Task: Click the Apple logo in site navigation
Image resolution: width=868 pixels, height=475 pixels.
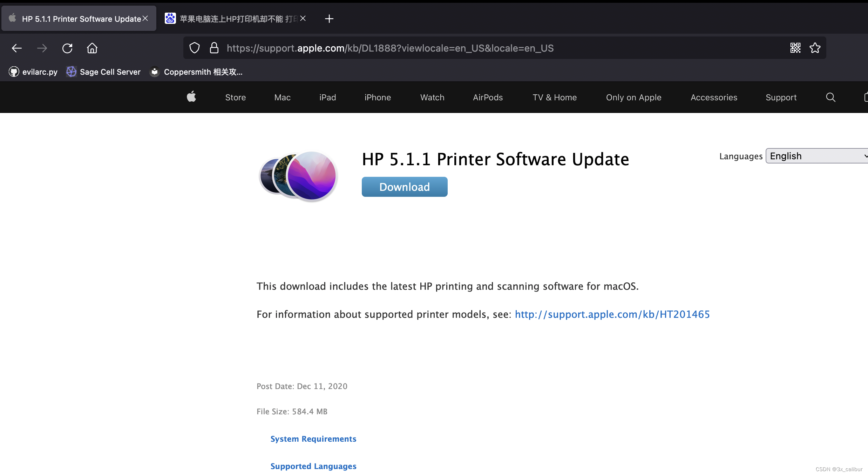Action: [x=191, y=97]
